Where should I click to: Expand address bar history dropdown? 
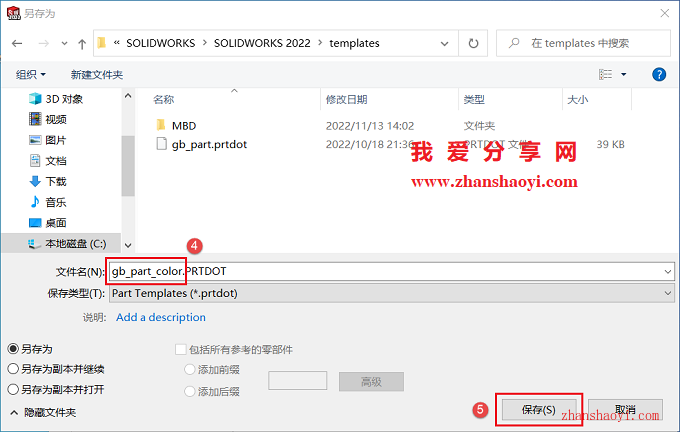[x=445, y=43]
